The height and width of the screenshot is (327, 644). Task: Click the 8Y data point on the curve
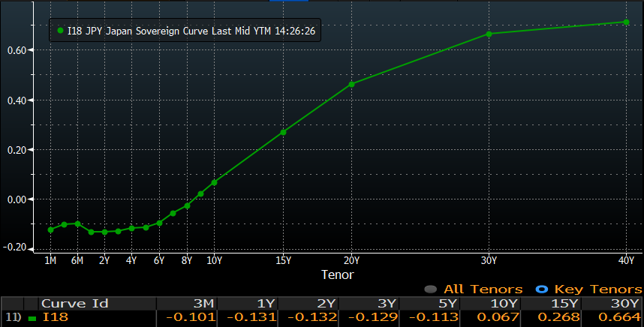[x=187, y=205]
